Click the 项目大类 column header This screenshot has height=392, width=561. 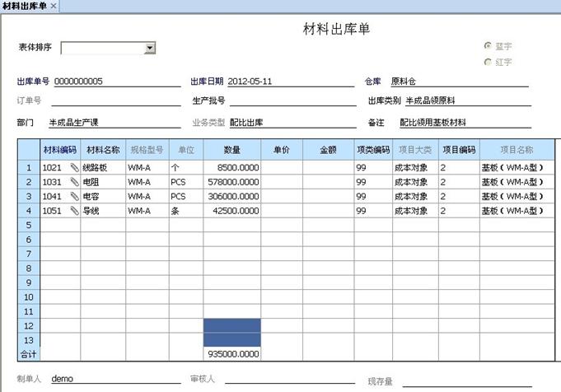pos(415,150)
